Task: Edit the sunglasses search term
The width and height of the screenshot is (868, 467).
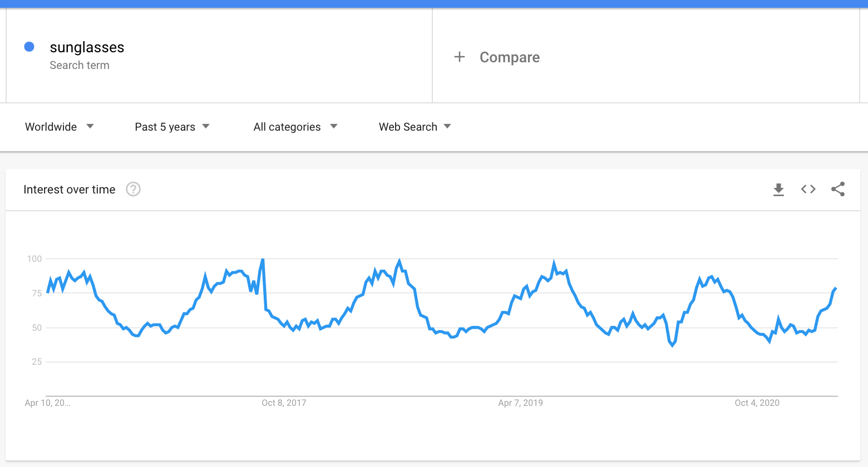Action: coord(87,47)
